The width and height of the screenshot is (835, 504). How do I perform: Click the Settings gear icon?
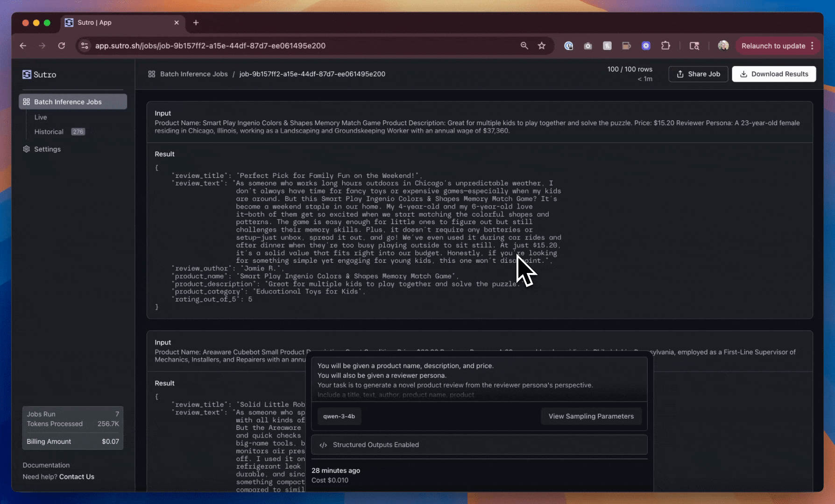pos(27,149)
